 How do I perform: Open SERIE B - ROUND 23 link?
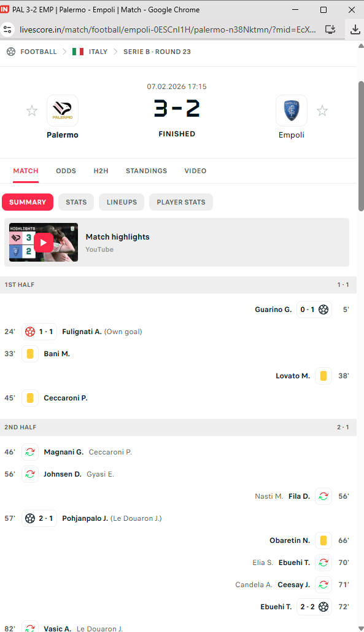[157, 52]
